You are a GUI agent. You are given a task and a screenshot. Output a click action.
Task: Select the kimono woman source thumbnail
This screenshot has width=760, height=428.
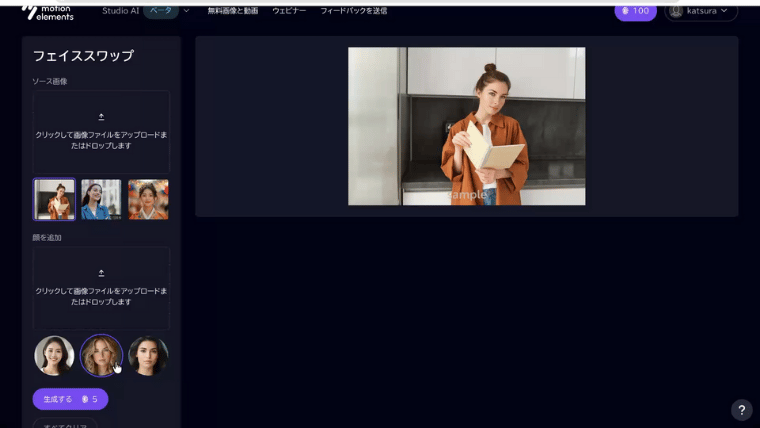click(x=148, y=199)
